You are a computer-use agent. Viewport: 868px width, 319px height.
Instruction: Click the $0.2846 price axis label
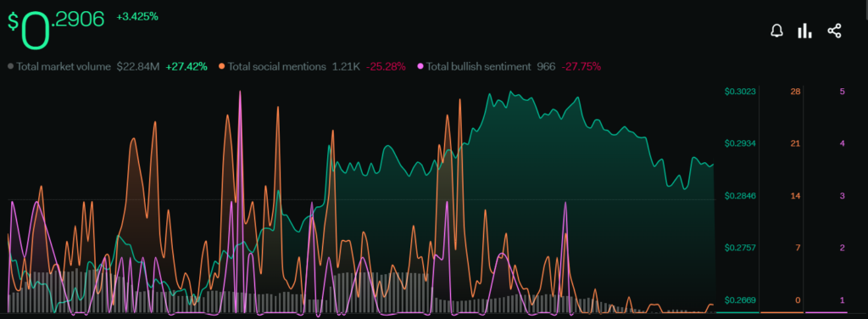click(x=740, y=196)
